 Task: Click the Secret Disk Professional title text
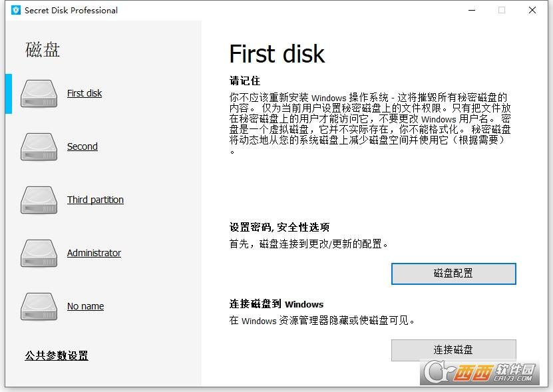[x=71, y=10]
